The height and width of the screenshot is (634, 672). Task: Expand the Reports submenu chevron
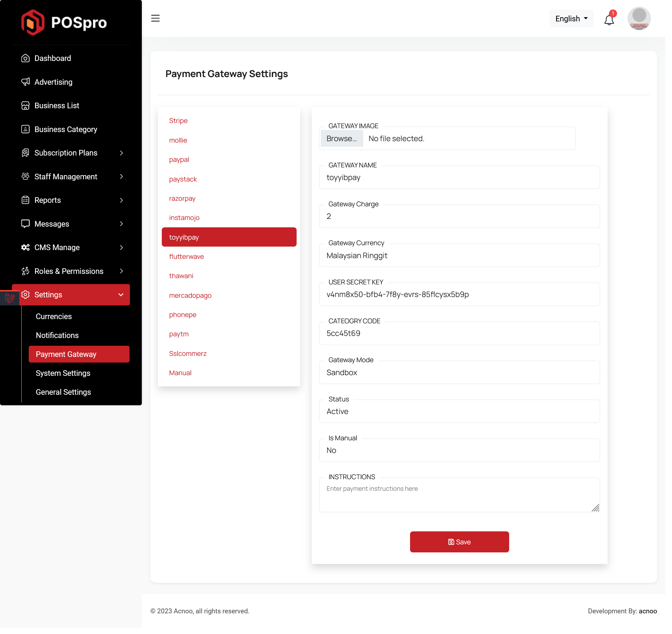(x=121, y=200)
